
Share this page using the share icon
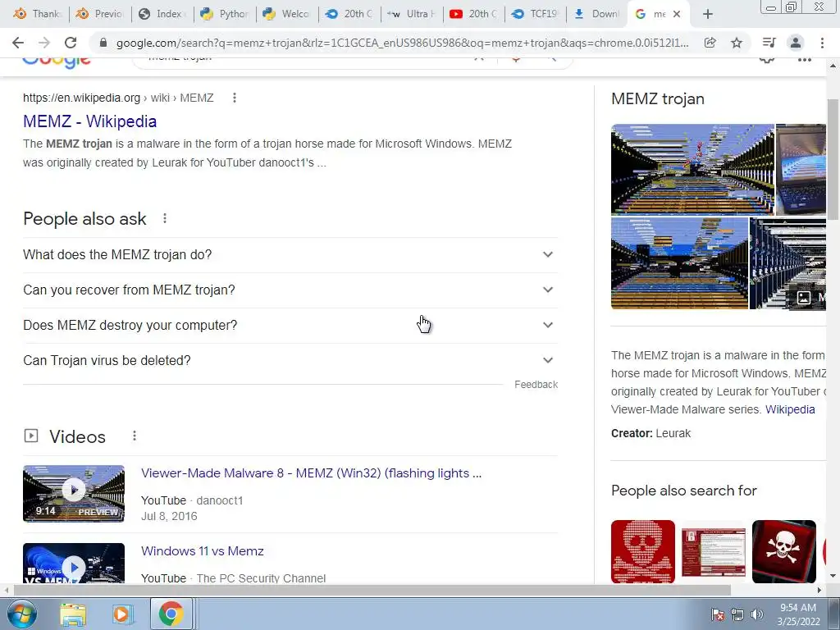tap(710, 43)
